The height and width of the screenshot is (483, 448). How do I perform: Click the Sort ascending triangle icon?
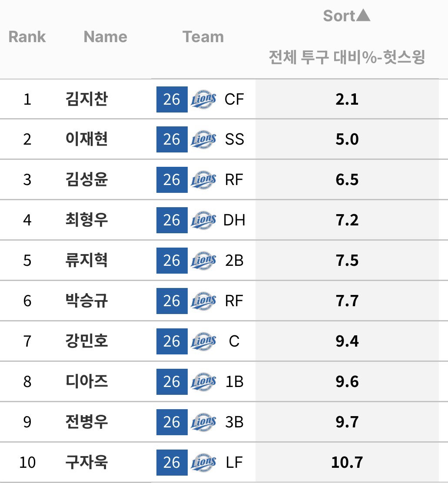pos(364,15)
